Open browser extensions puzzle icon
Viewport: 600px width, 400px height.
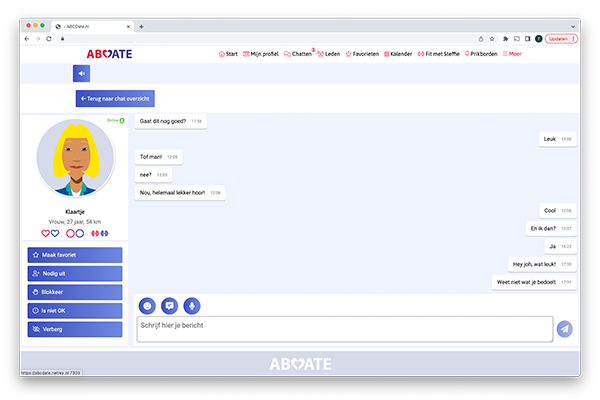pyautogui.click(x=505, y=39)
